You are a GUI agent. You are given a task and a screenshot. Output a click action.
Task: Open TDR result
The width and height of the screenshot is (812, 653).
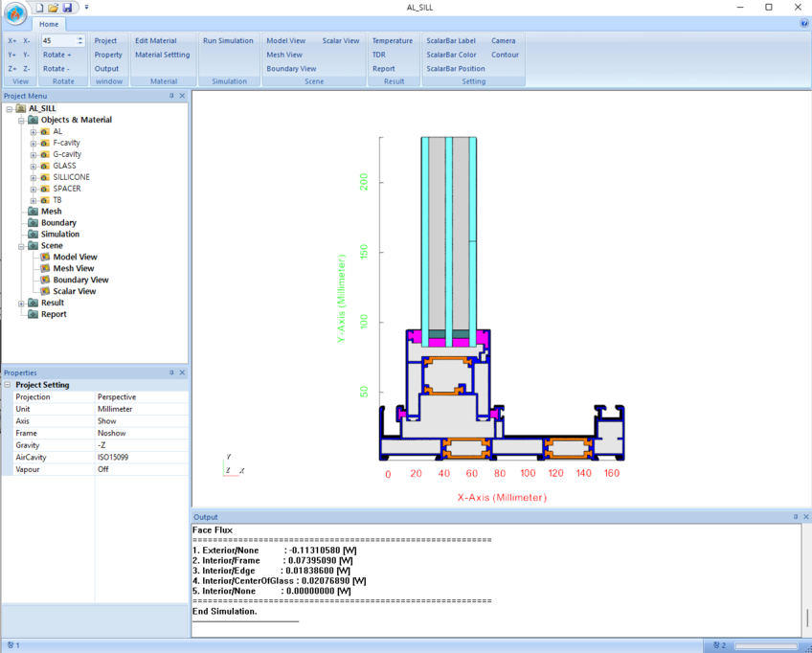(378, 55)
